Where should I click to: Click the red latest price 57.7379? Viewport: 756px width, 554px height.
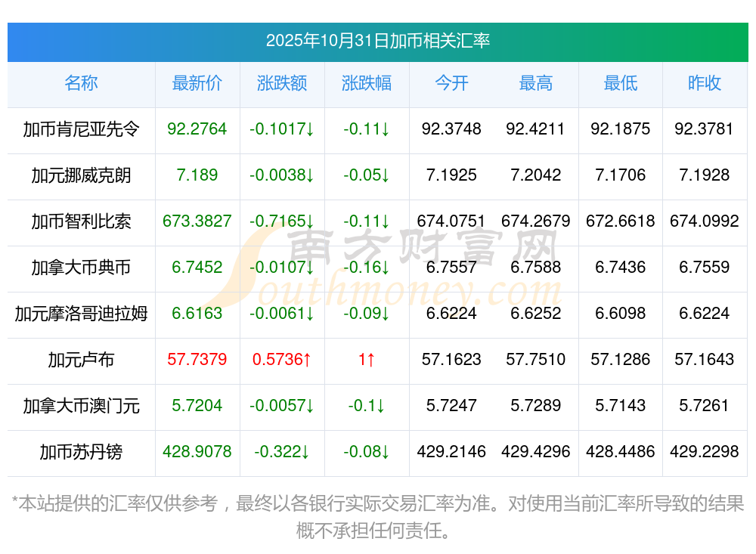coord(197,359)
